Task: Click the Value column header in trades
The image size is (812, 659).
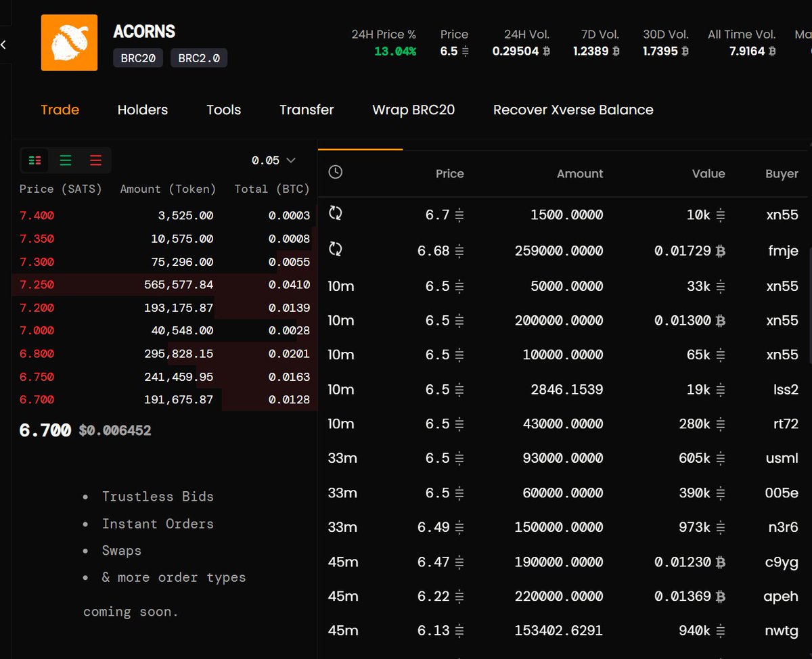Action: (708, 174)
